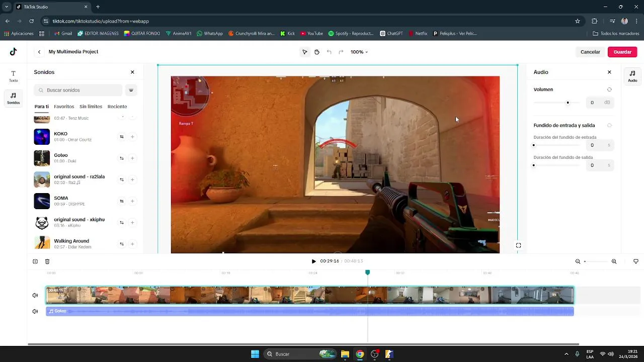The image size is (644, 362).
Task: Switch to the Reciente tab
Action: 117,107
